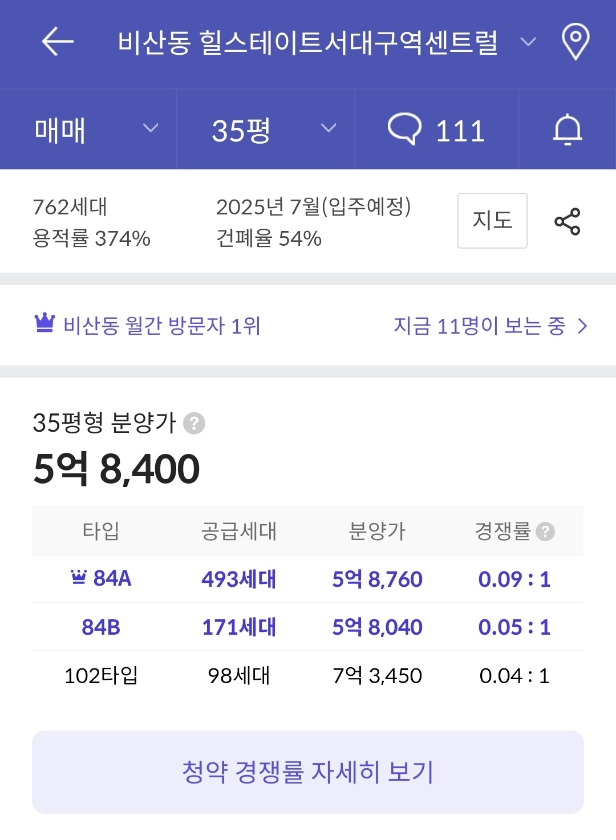
Task: Open the 비산동 월간 방문자 1위 link
Action: tap(161, 326)
